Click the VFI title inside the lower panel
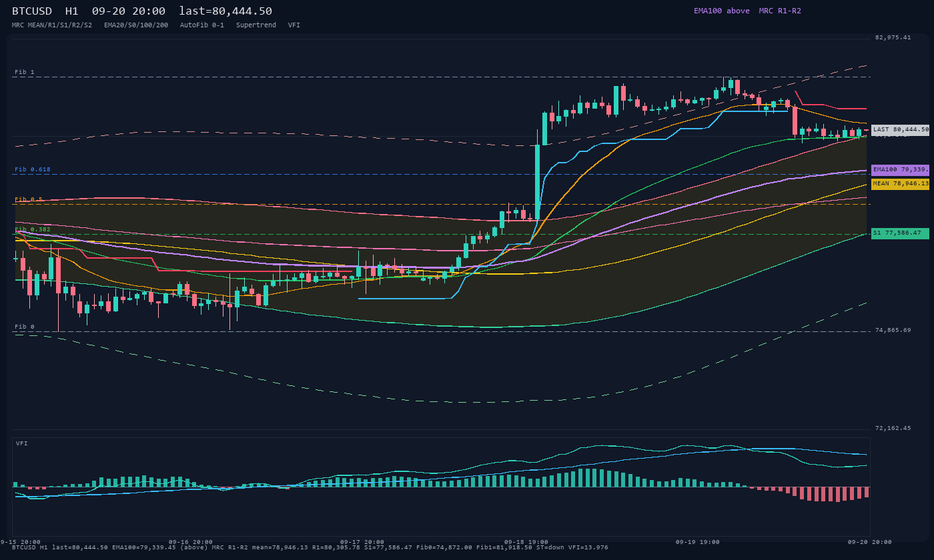Image resolution: width=934 pixels, height=560 pixels. coord(22,443)
